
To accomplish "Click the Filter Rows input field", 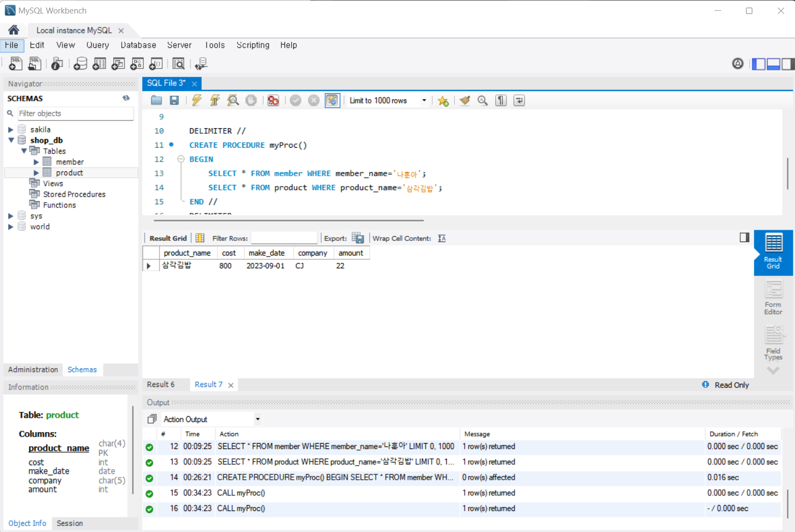I will click(284, 238).
